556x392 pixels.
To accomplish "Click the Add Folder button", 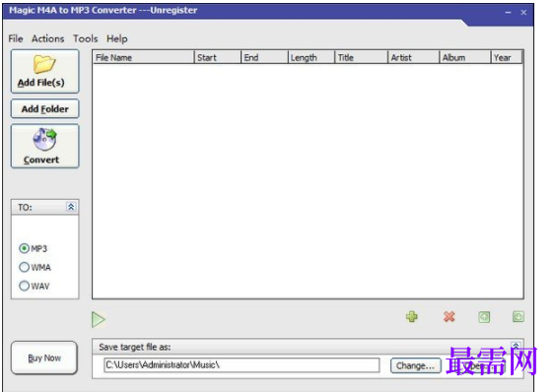I will point(44,108).
